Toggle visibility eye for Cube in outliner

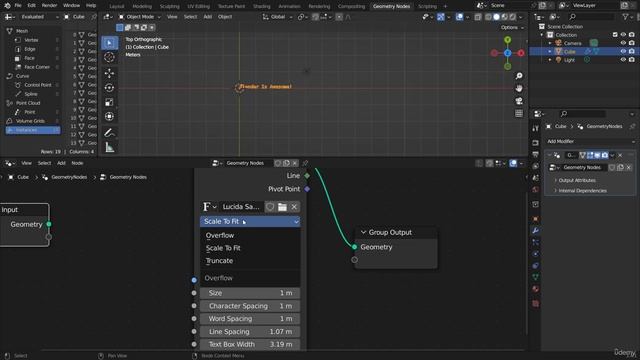623,51
